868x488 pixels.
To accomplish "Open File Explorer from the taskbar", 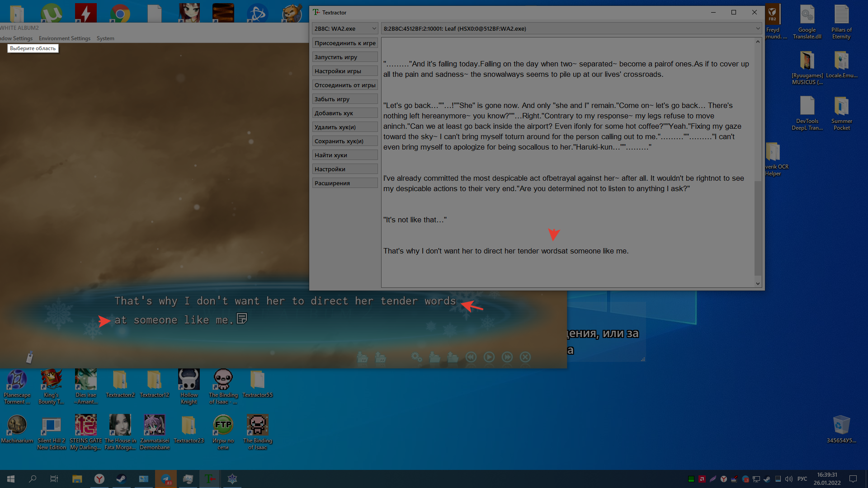I will 77,479.
